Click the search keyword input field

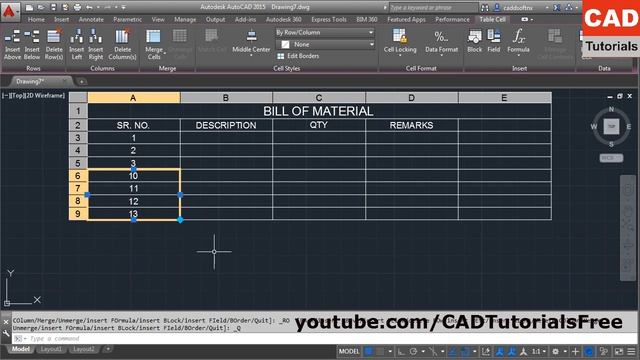click(x=433, y=8)
